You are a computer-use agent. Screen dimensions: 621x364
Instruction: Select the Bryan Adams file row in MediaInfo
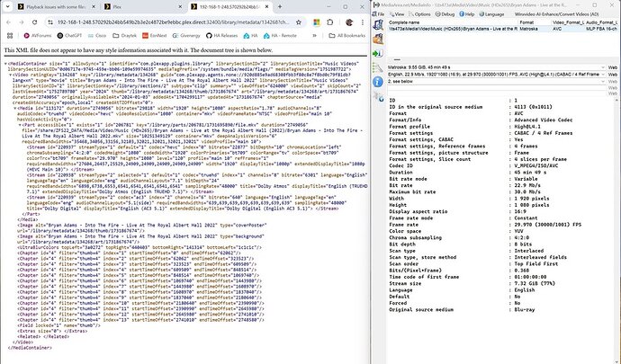[502, 29]
